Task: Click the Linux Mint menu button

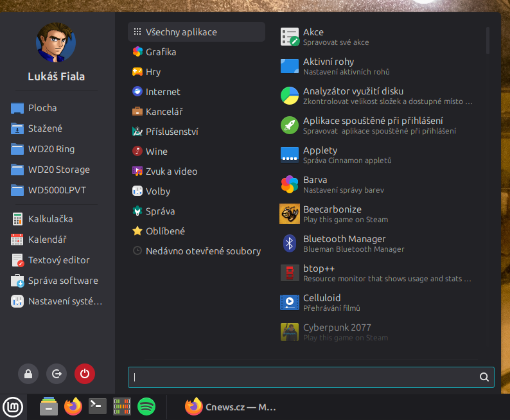Action: tap(13, 407)
